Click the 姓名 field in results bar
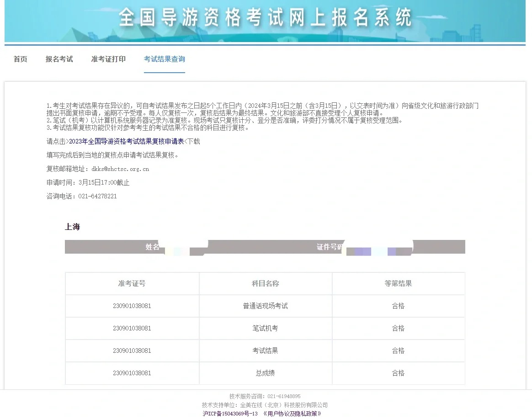The image size is (532, 420). (x=152, y=247)
